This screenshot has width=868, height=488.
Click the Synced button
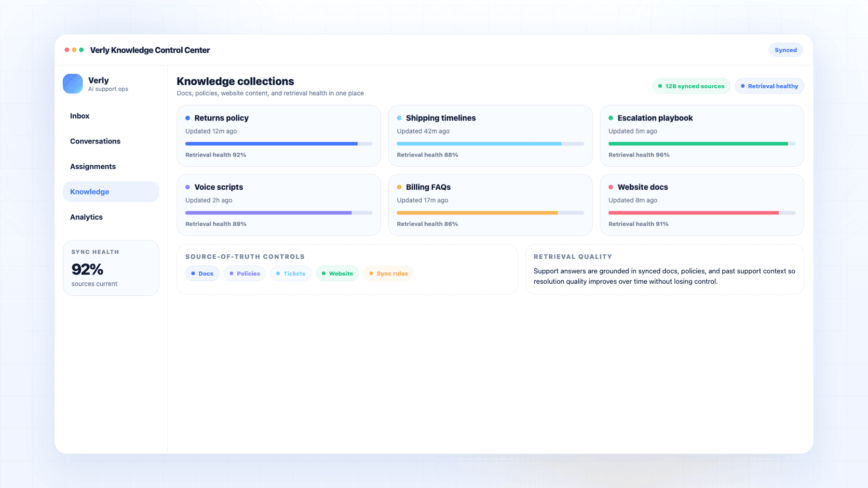point(786,50)
